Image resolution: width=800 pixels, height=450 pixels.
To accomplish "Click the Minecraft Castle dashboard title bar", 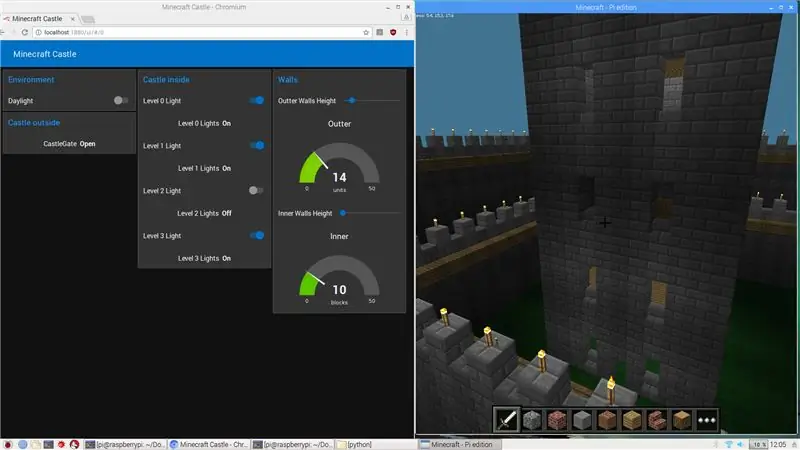I will (x=207, y=54).
